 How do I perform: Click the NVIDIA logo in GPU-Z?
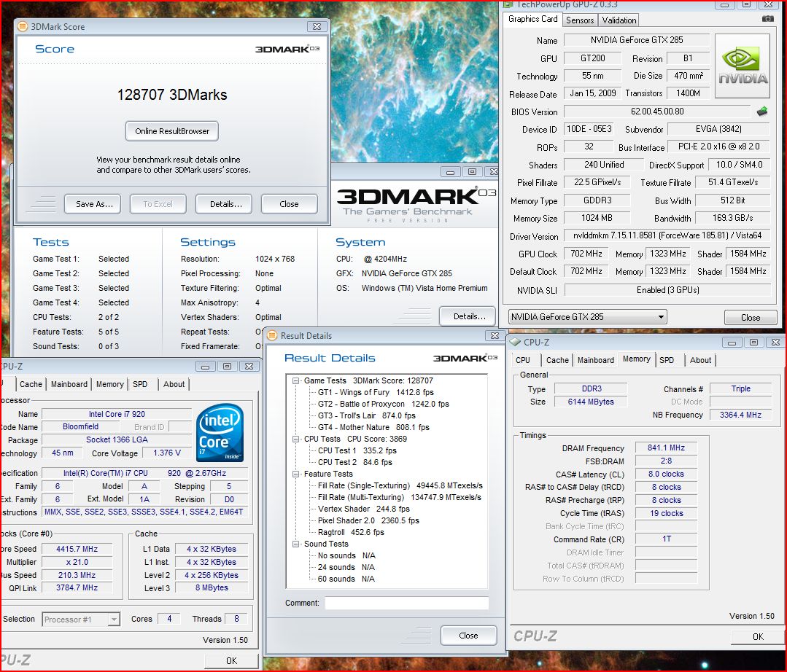pos(743,66)
